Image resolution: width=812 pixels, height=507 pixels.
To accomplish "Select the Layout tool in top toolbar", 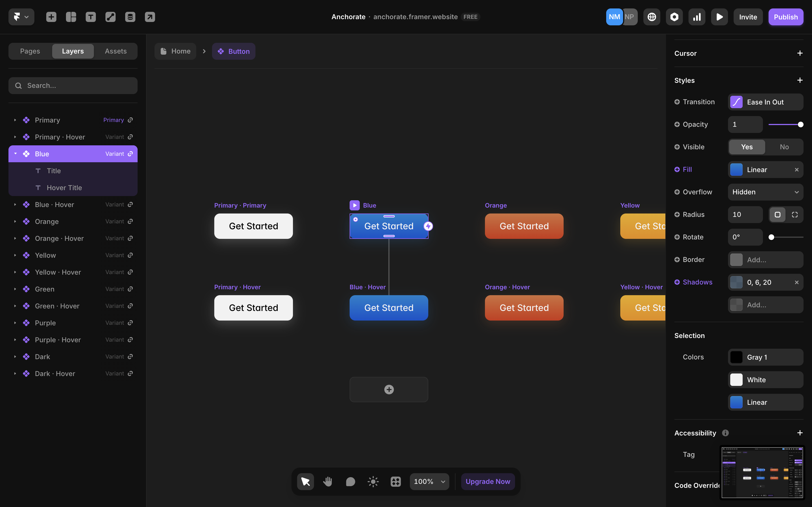I will point(71,17).
